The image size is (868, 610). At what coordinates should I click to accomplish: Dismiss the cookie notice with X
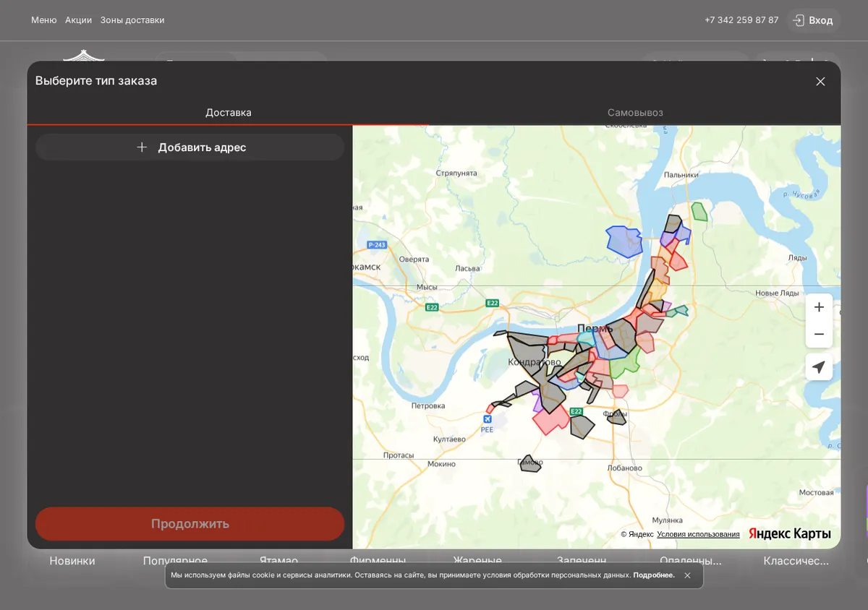[x=687, y=575]
